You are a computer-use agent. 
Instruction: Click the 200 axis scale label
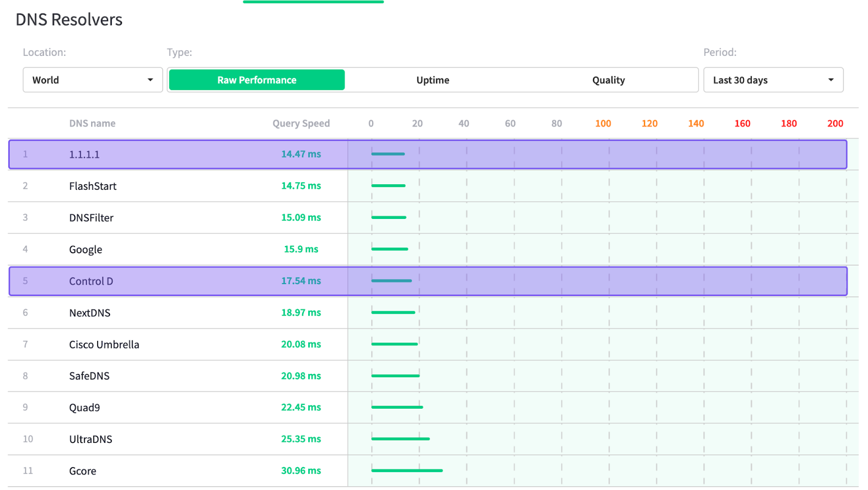pyautogui.click(x=835, y=123)
